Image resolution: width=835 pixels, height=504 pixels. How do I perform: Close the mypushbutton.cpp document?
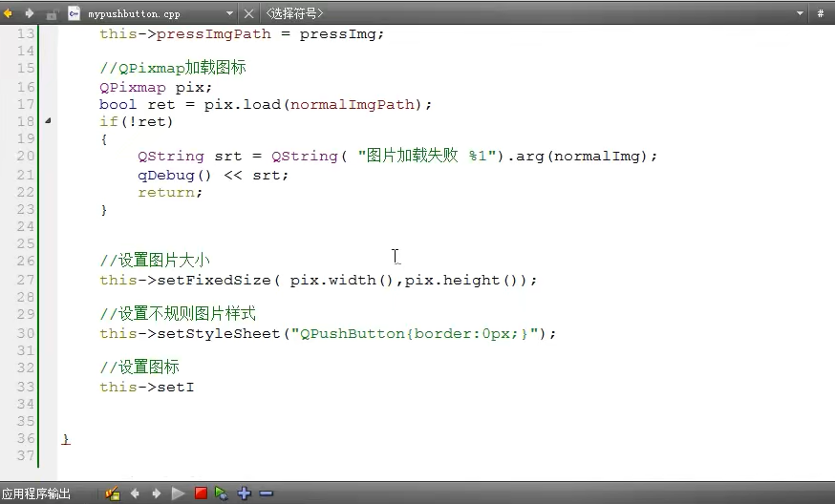[x=248, y=13]
